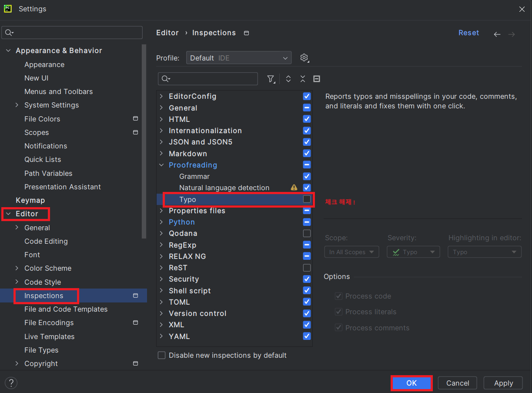This screenshot has width=532, height=393.
Task: Open the Keymap settings page
Action: coord(30,200)
